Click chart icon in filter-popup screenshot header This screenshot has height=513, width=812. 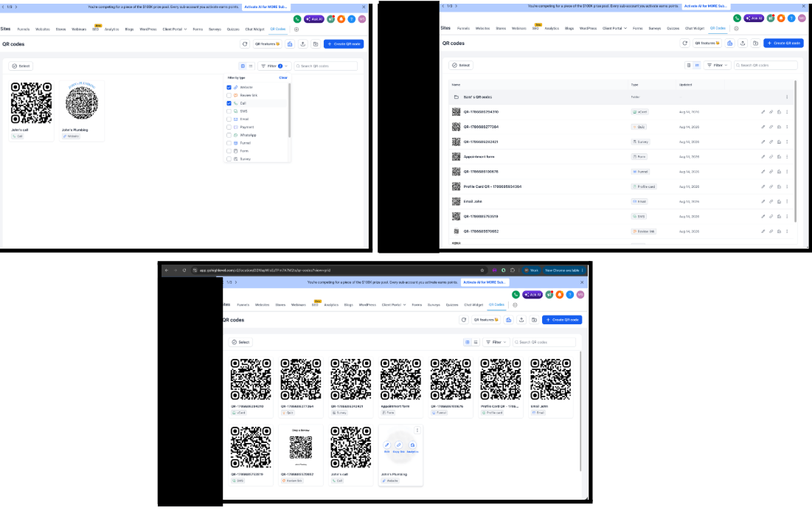tap(290, 44)
